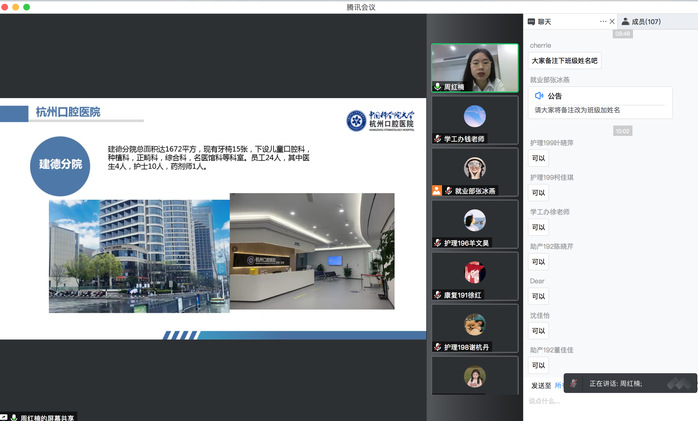The image size is (698, 421).
Task: Click the muted mic icon beside 学工办钱老师
Action: pyautogui.click(x=438, y=138)
